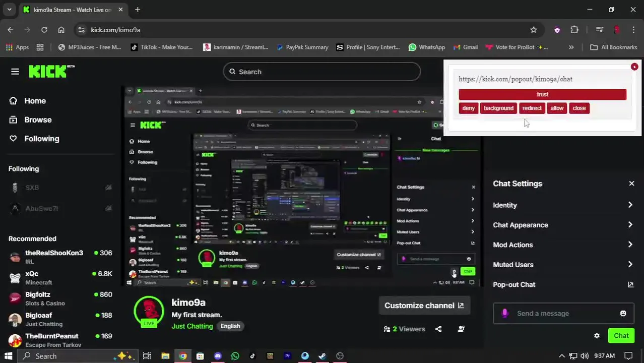The height and width of the screenshot is (363, 644).
Task: Bookmark this page with the star icon
Action: [x=534, y=30]
